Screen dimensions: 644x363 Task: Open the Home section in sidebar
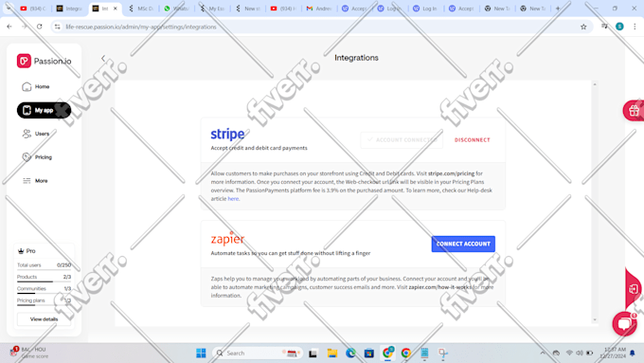36,87
